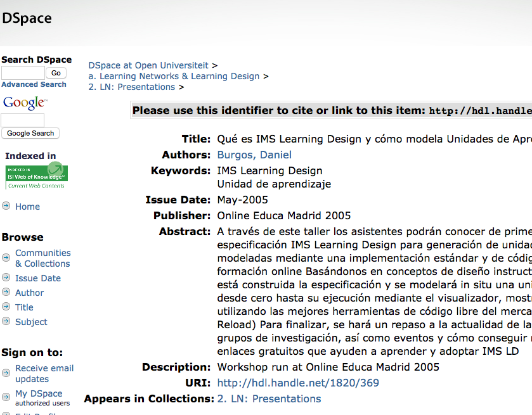Browse by Issue Date in sidebar
532x415 pixels.
point(38,278)
